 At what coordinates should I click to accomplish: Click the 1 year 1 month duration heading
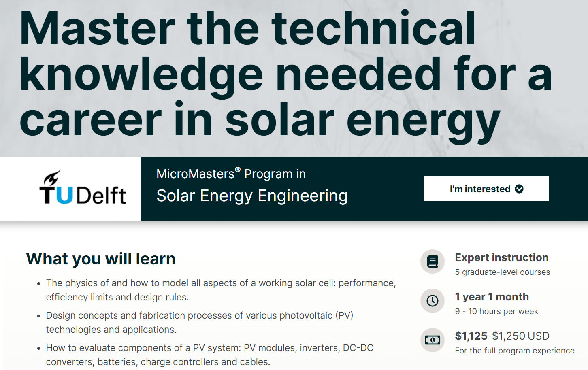pyautogui.click(x=492, y=297)
